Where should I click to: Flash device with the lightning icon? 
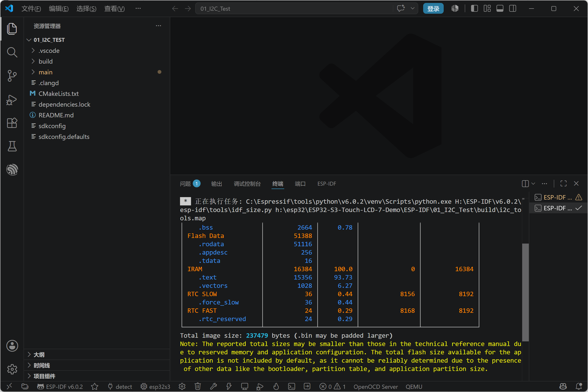click(229, 387)
